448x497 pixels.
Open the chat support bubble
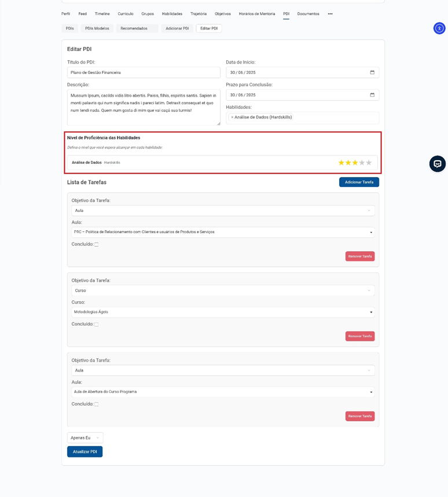(438, 164)
